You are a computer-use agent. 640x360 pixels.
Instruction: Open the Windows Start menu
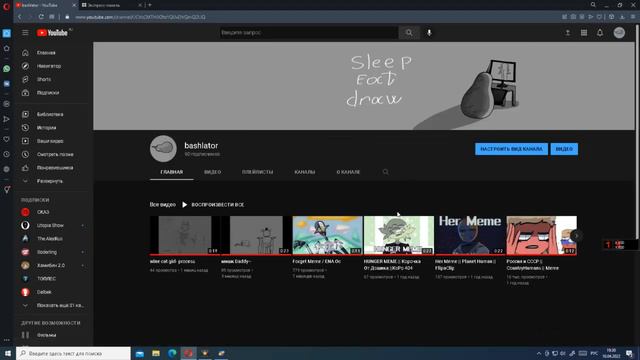pyautogui.click(x=8, y=353)
